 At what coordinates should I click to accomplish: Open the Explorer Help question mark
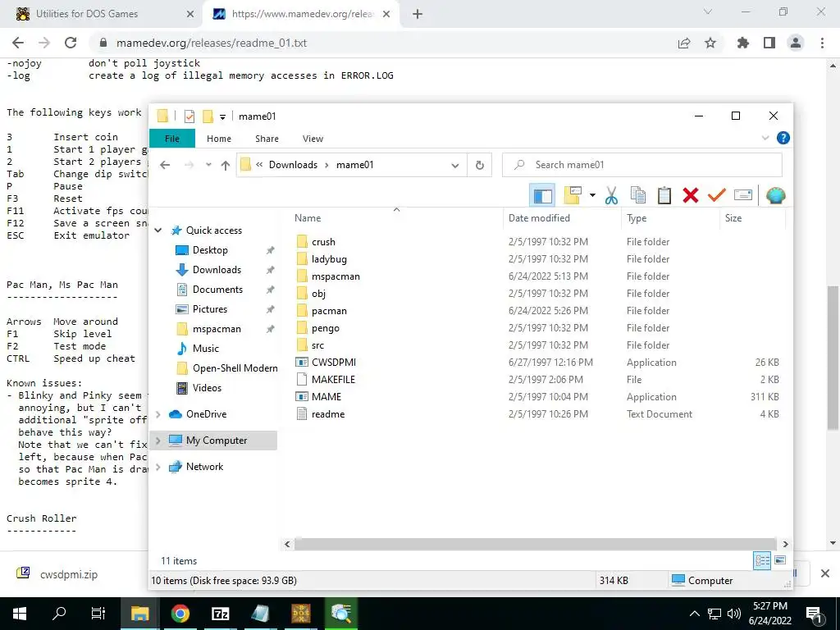click(783, 138)
